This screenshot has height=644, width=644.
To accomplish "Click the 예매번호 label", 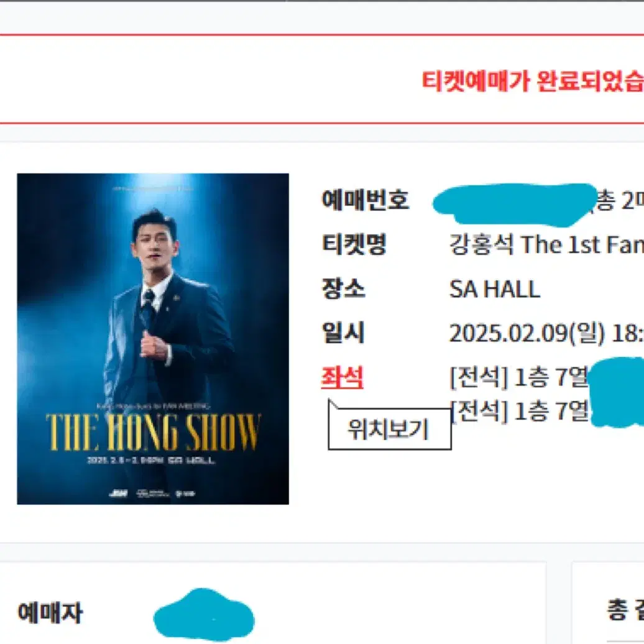I will click(x=365, y=200).
